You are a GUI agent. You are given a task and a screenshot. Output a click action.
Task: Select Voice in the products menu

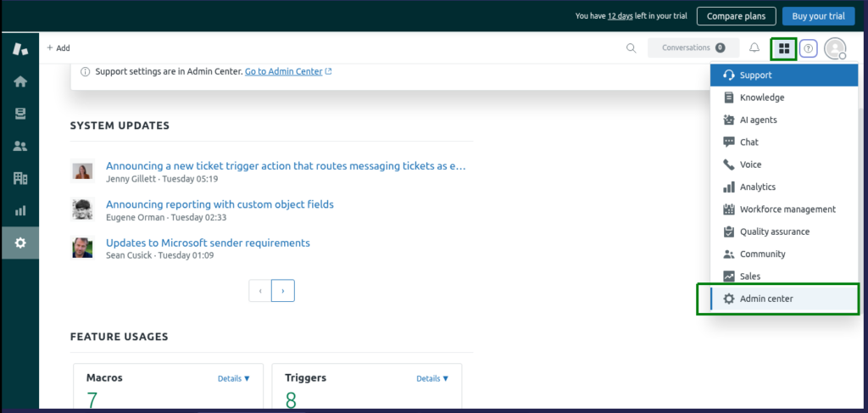click(784, 165)
